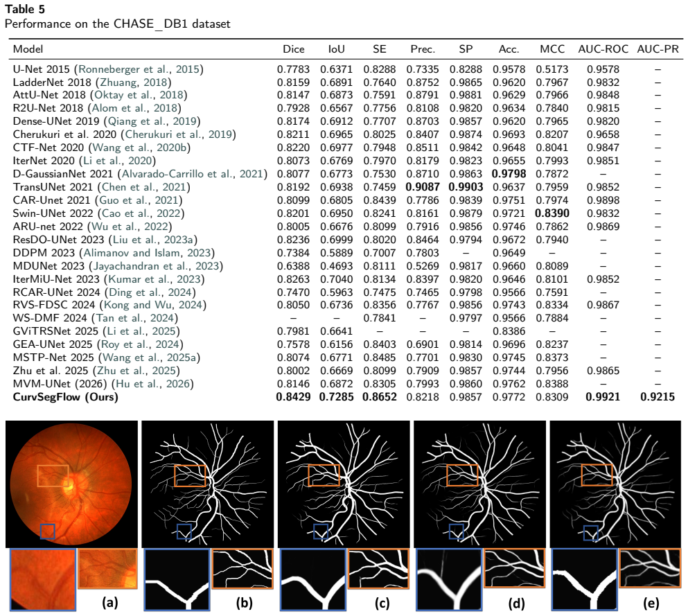Open the Alimanov and Islam, 2023 citation
This screenshot has height=616, width=688.
point(148,253)
